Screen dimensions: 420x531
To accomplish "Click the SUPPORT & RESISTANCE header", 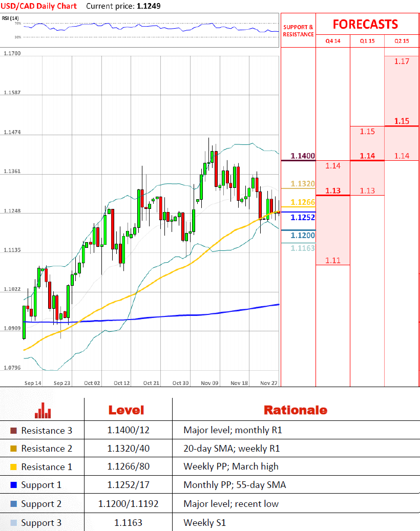I will (x=299, y=31).
